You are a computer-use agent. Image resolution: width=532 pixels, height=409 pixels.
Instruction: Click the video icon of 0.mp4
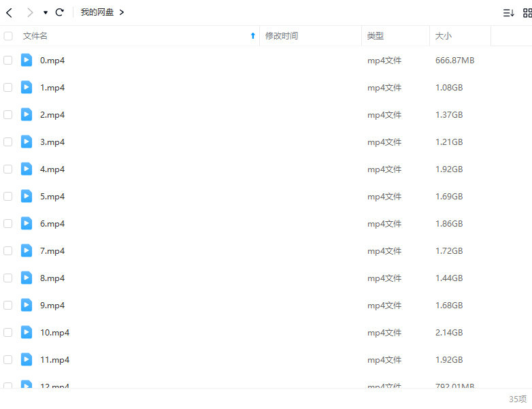[27, 60]
